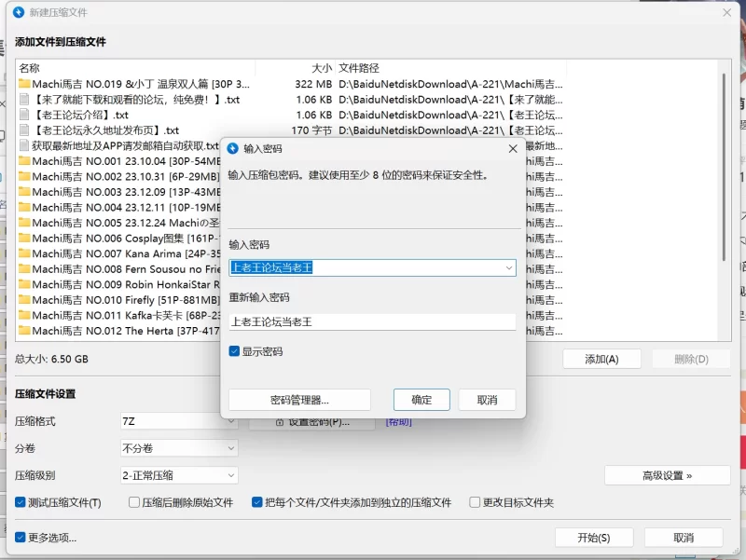The width and height of the screenshot is (746, 560).
Task: Click the 重新输入密码 input field
Action: (x=372, y=321)
